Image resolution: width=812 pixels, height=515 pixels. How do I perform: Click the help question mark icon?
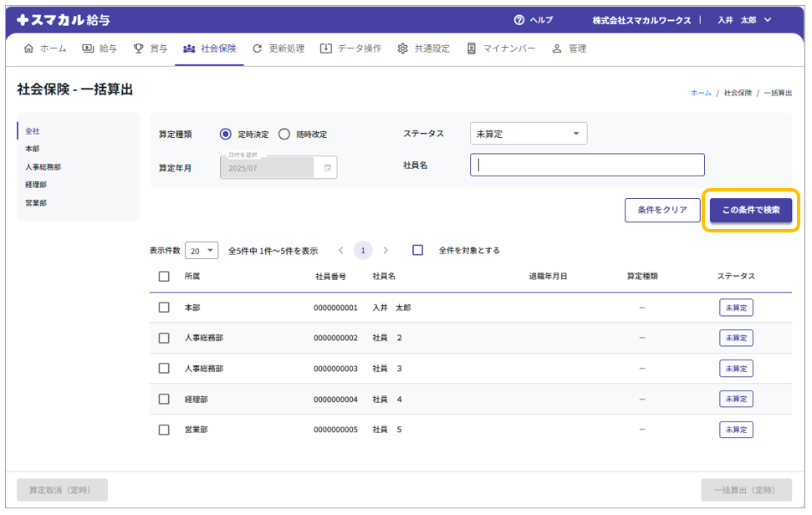pyautogui.click(x=519, y=19)
